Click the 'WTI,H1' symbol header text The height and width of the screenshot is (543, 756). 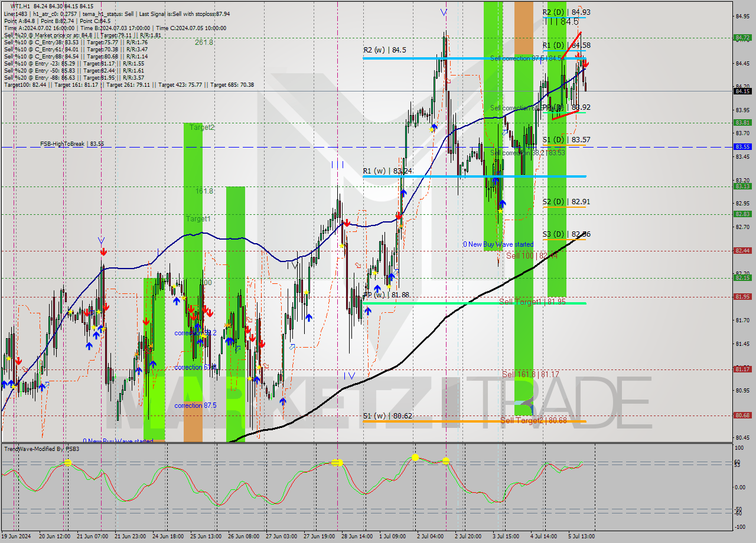22,6
